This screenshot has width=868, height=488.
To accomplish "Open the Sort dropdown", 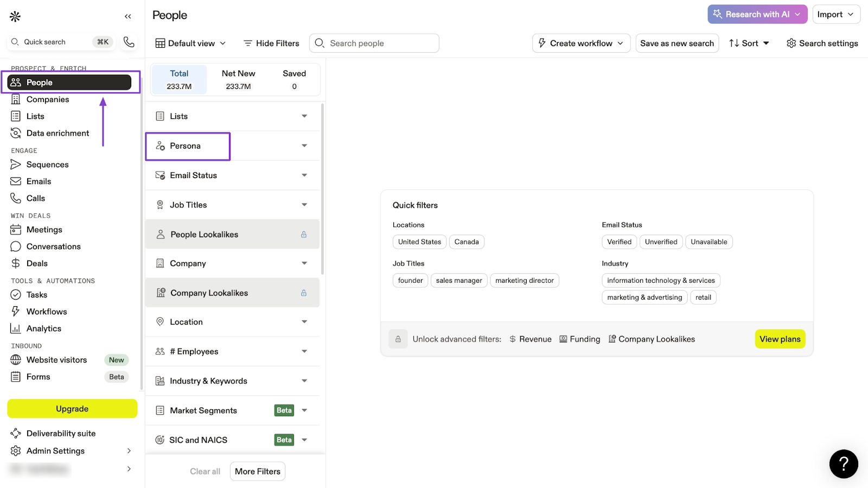I will pyautogui.click(x=749, y=43).
